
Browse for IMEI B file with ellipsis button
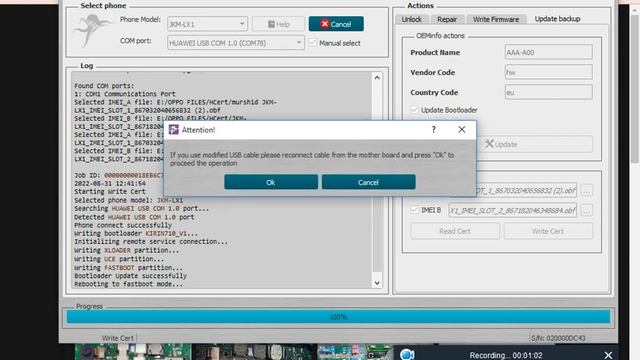pyautogui.click(x=587, y=210)
